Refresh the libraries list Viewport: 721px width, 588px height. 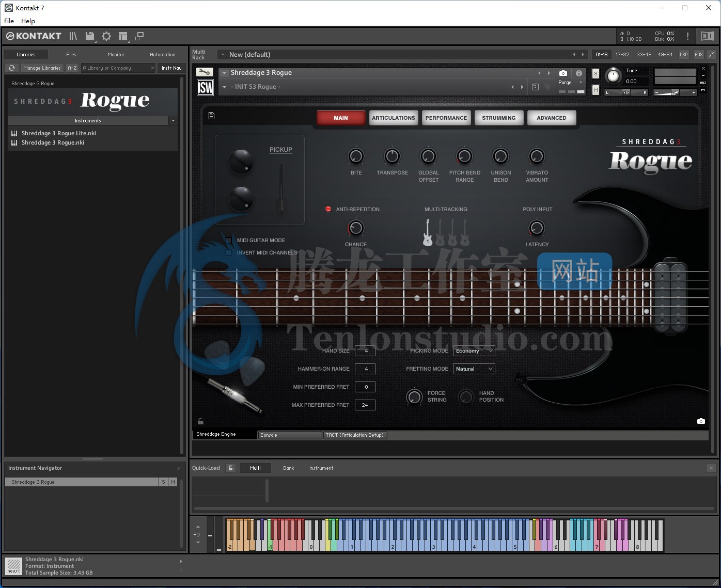click(11, 68)
